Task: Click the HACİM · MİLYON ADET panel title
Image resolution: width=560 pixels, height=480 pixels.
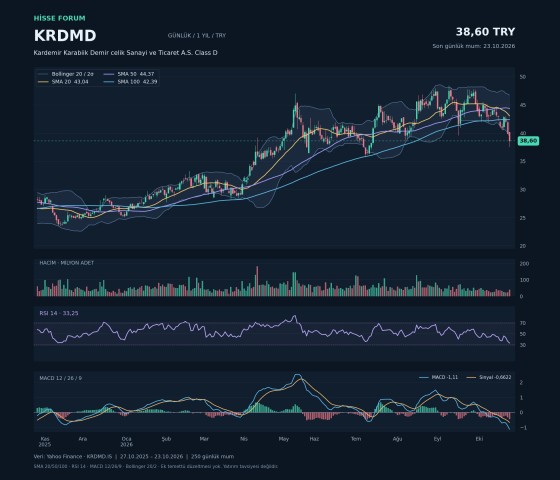Action: (66, 263)
